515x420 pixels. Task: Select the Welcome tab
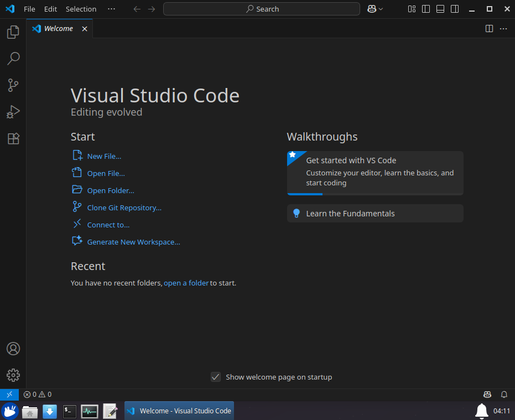pyautogui.click(x=59, y=28)
